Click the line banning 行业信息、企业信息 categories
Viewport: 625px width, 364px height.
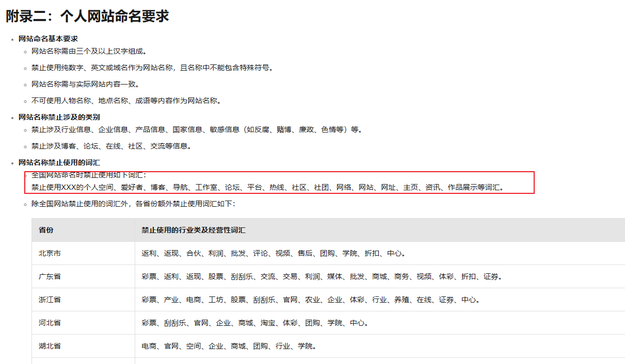[x=196, y=129]
